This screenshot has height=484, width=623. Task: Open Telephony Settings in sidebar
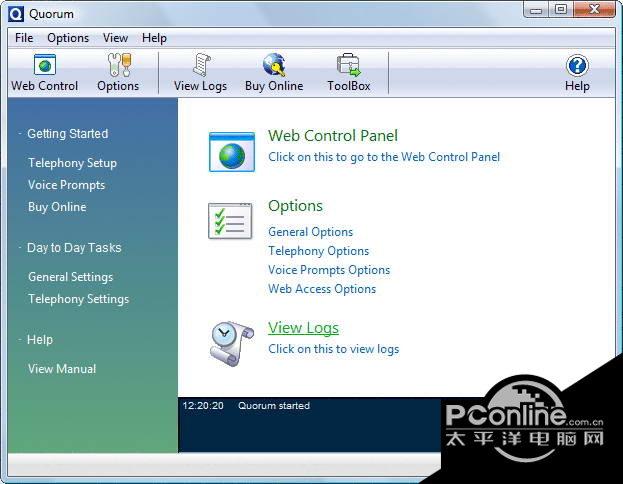click(x=78, y=299)
